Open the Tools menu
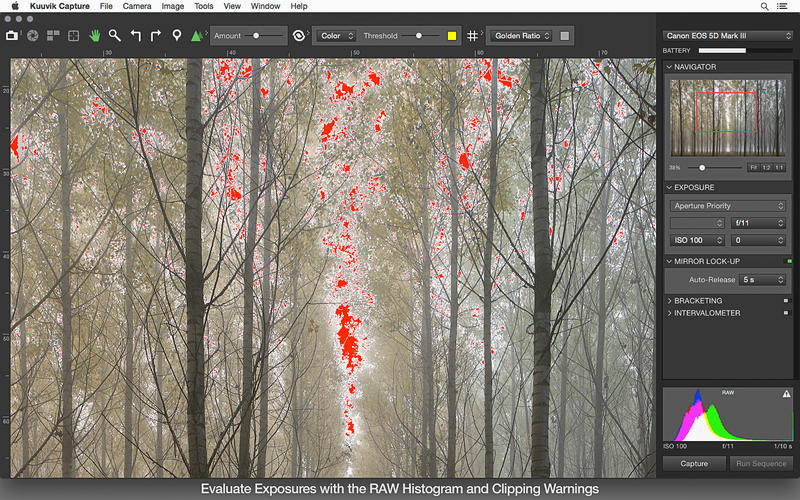800x500 pixels. click(x=203, y=6)
